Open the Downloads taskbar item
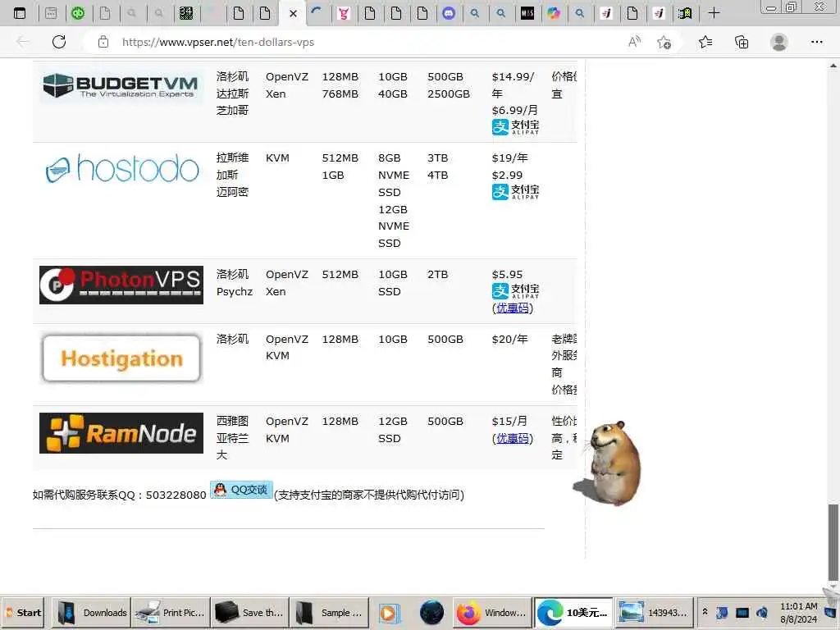 pyautogui.click(x=92, y=613)
